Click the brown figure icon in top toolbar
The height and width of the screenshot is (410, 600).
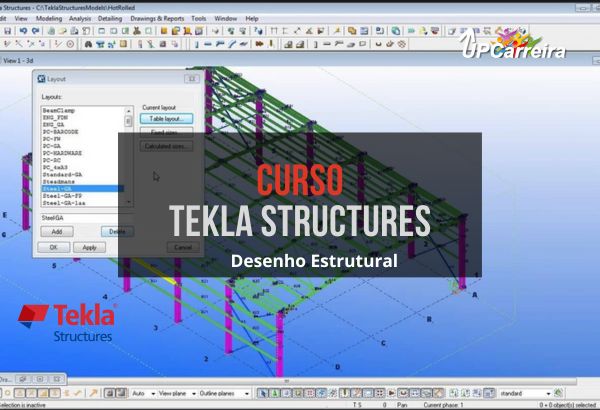(137, 31)
